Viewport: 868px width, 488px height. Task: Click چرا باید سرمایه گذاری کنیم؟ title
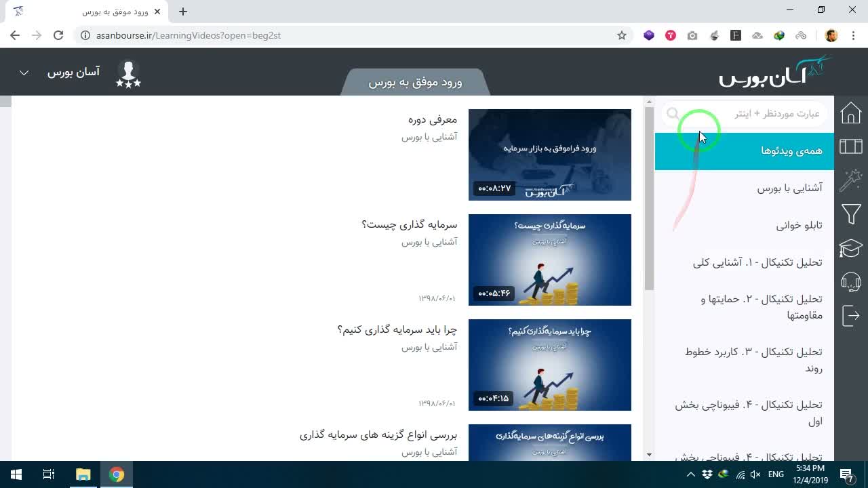[x=397, y=329]
